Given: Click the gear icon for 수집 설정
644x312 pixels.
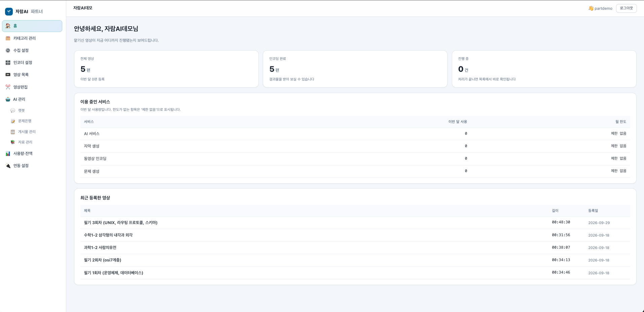Looking at the screenshot, I should pyautogui.click(x=8, y=51).
